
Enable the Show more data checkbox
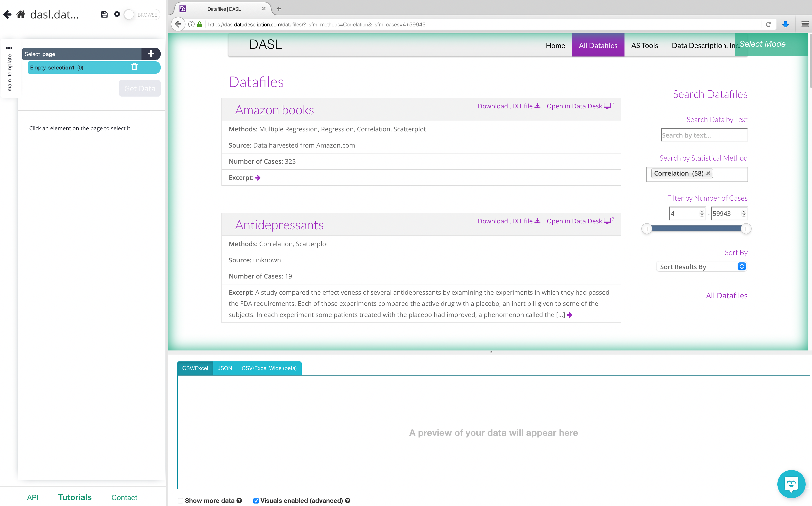[180, 501]
